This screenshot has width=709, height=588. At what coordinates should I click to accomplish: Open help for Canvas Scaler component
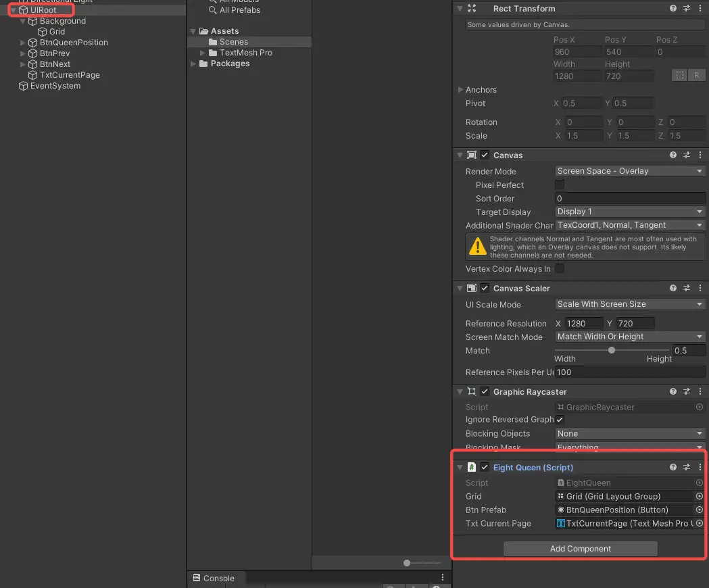(673, 288)
